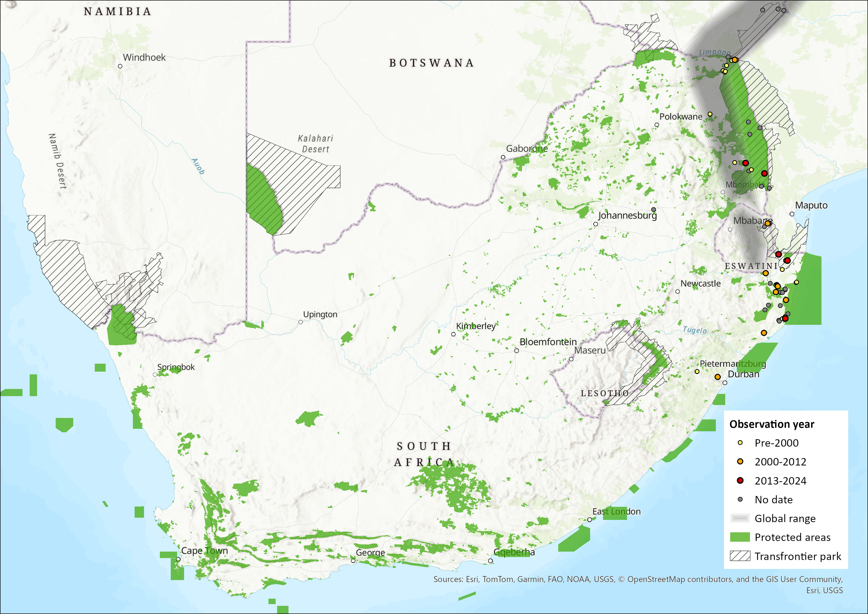Click the Kalahari Desert label

coord(315,144)
